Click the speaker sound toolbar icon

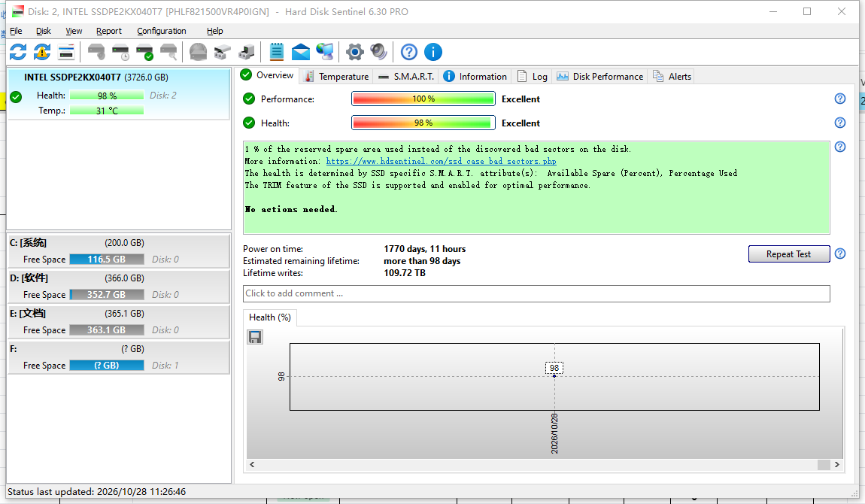pos(379,52)
